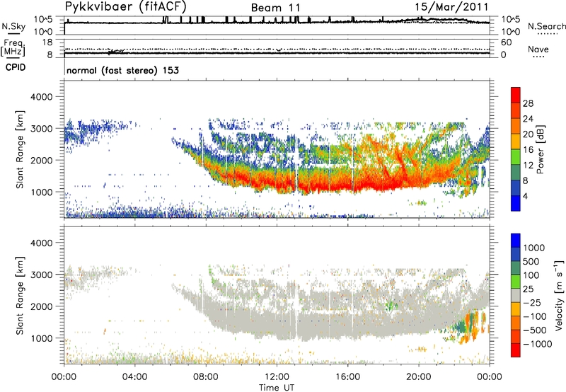The image size is (566, 392).
Task: Select the 'Beam 11' header label
Action: [275, 8]
